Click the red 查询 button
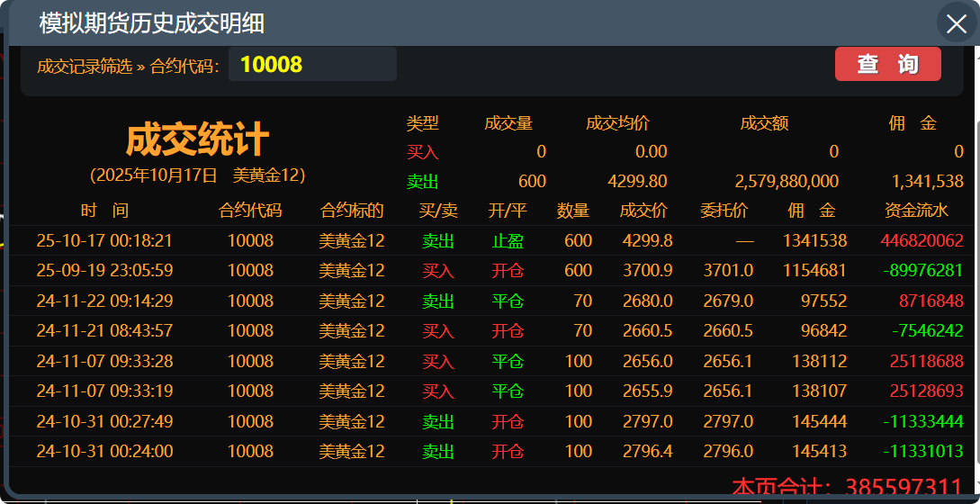The image size is (980, 504). (x=887, y=64)
